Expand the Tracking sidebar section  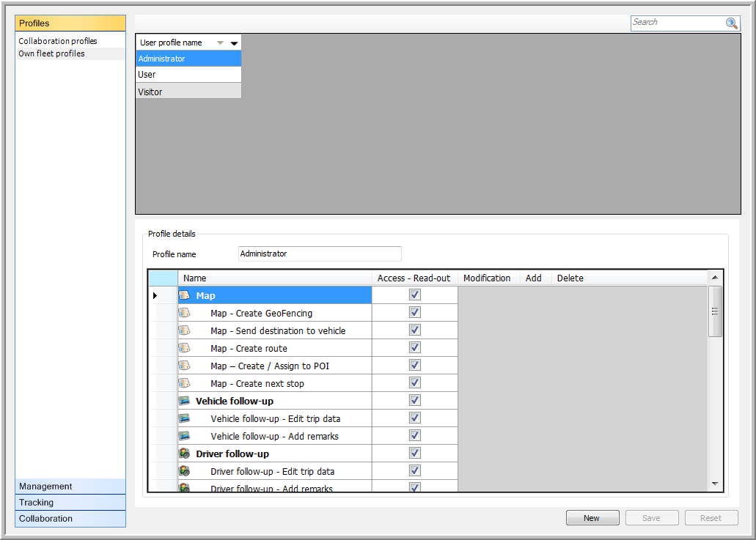[70, 503]
